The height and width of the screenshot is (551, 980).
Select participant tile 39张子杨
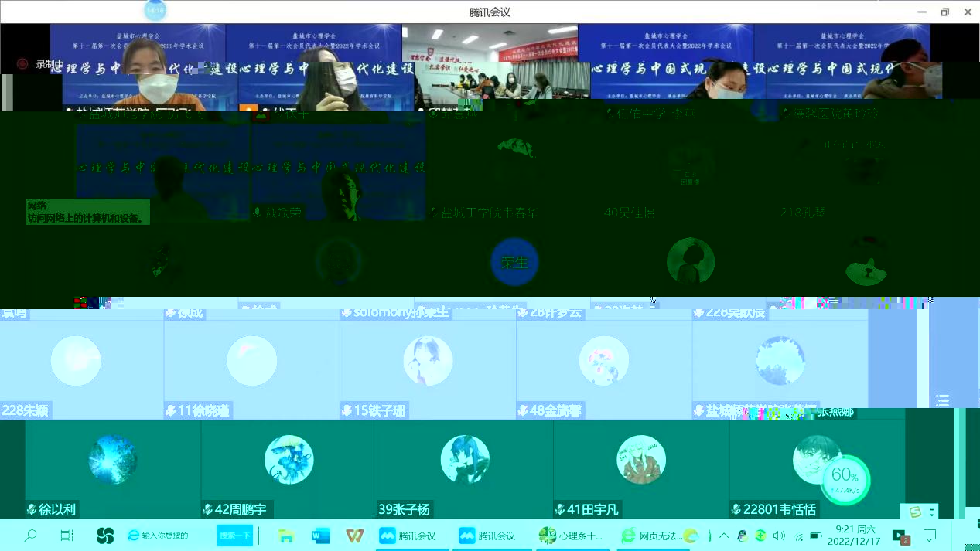pos(465,469)
